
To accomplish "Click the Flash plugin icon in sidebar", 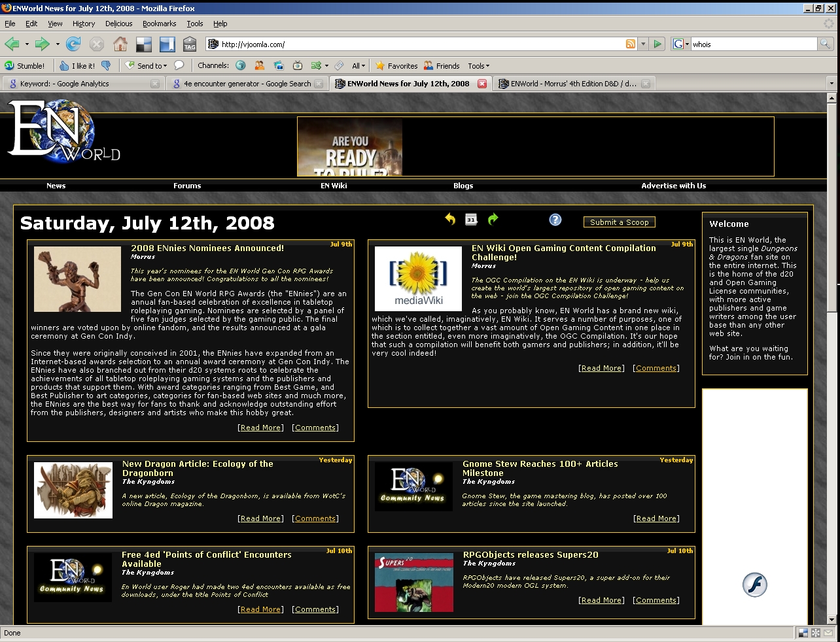I will pyautogui.click(x=755, y=584).
